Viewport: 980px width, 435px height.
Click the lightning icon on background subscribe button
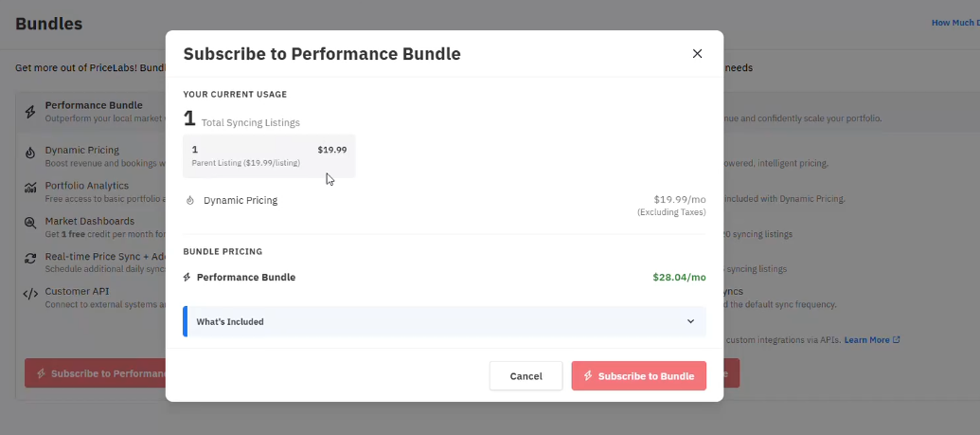(x=42, y=373)
